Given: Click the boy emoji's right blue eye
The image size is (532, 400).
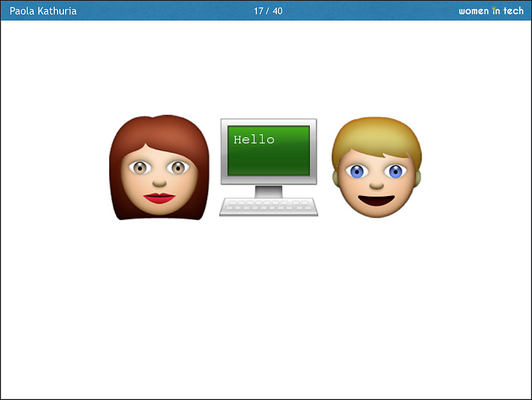Looking at the screenshot, I should pyautogui.click(x=396, y=170).
